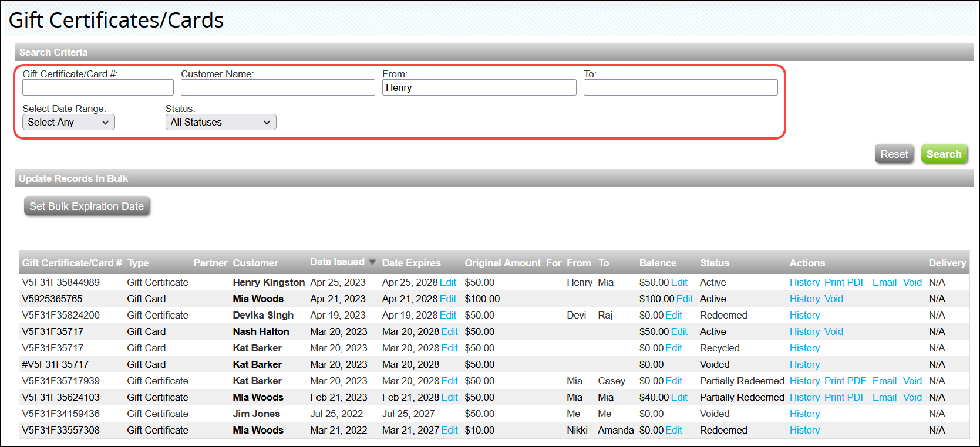Email Henry Kingston's gift certificate
980x447 pixels.
(884, 282)
